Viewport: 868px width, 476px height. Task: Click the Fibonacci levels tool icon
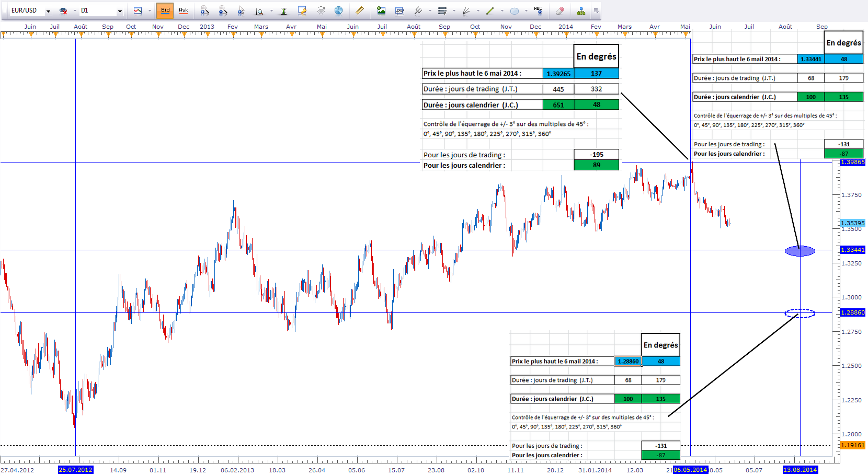pos(442,10)
